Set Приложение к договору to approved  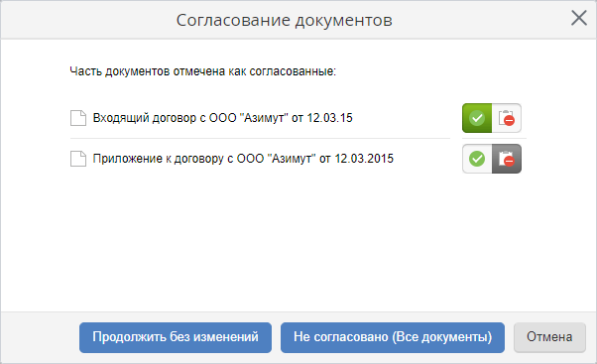point(477,159)
